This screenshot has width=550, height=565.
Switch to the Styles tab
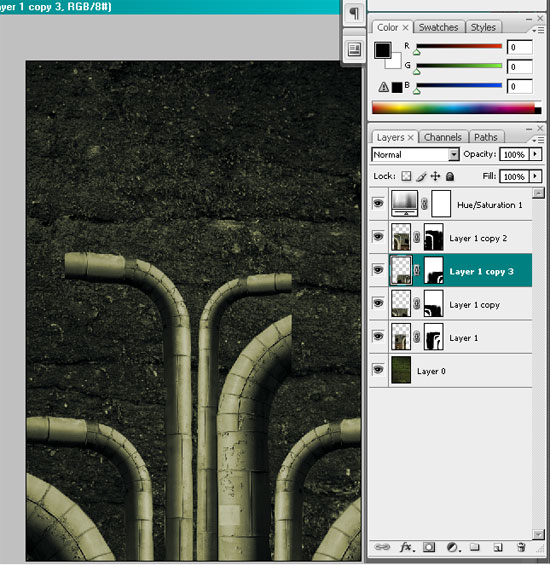pyautogui.click(x=483, y=27)
